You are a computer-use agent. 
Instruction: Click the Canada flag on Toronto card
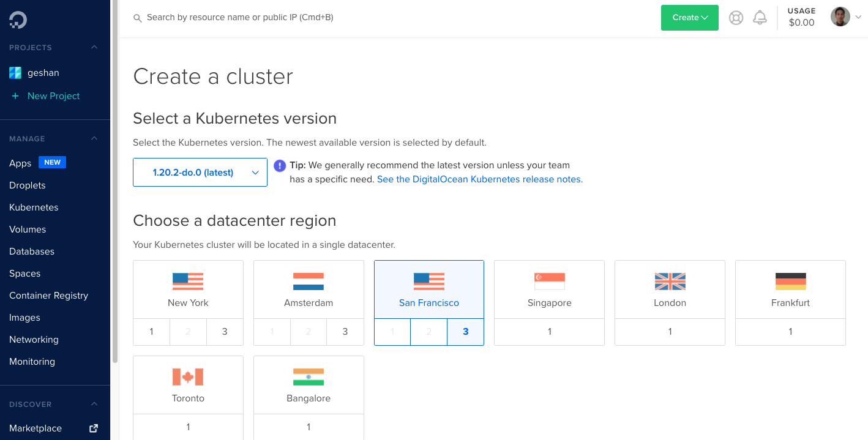pos(188,376)
